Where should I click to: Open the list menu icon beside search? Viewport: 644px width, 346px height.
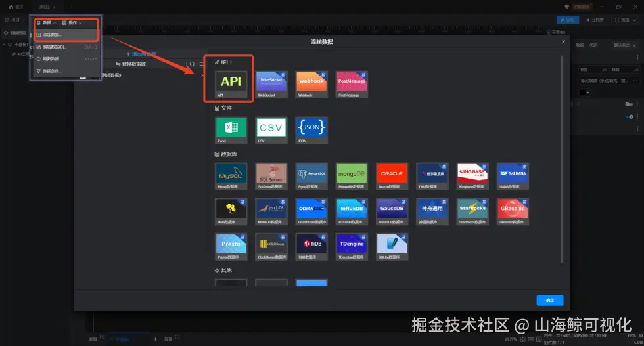click(201, 64)
